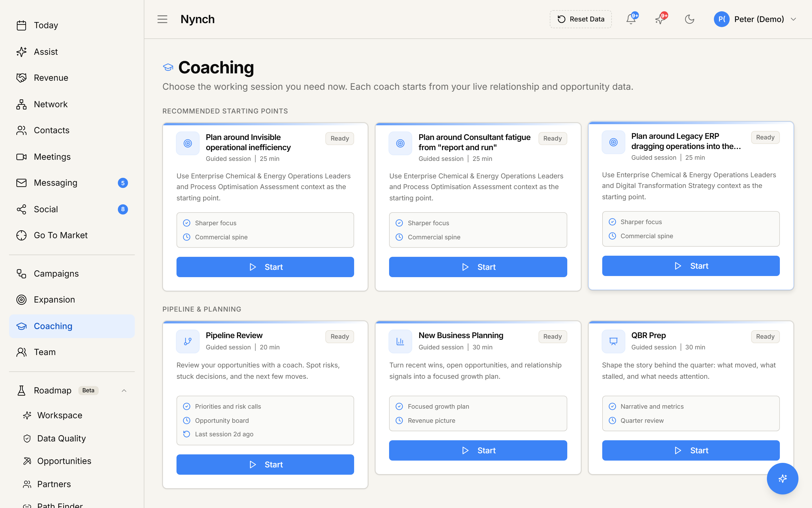Click Ready badge on Legacy ERP card
This screenshot has height=508, width=812.
pyautogui.click(x=765, y=137)
